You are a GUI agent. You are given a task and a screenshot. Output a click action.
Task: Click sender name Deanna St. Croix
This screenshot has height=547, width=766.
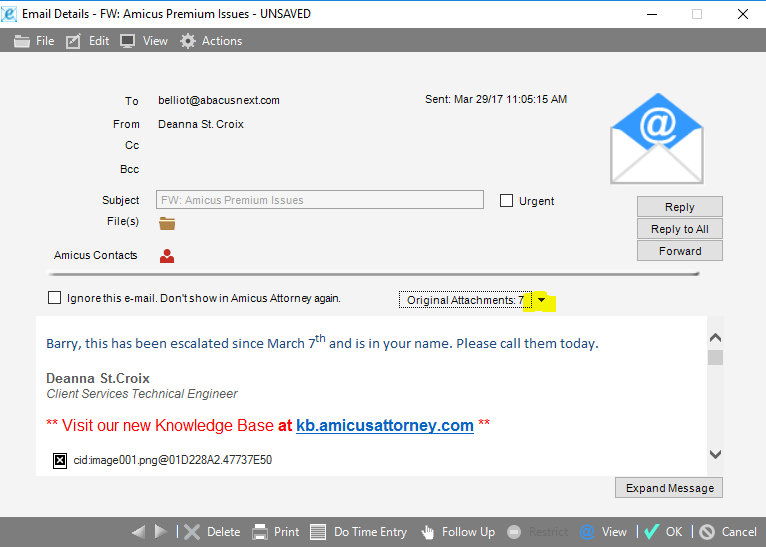[201, 124]
